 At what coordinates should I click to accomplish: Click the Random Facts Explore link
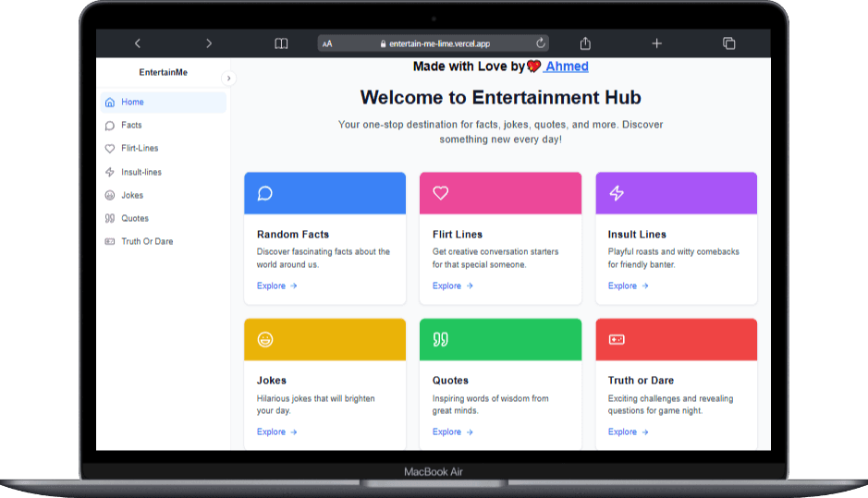276,286
